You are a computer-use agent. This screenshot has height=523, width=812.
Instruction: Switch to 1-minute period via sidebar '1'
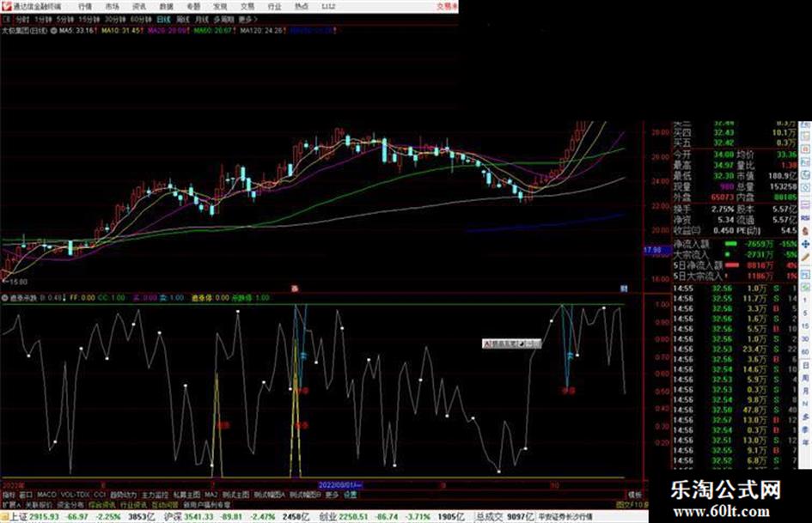click(805, 301)
